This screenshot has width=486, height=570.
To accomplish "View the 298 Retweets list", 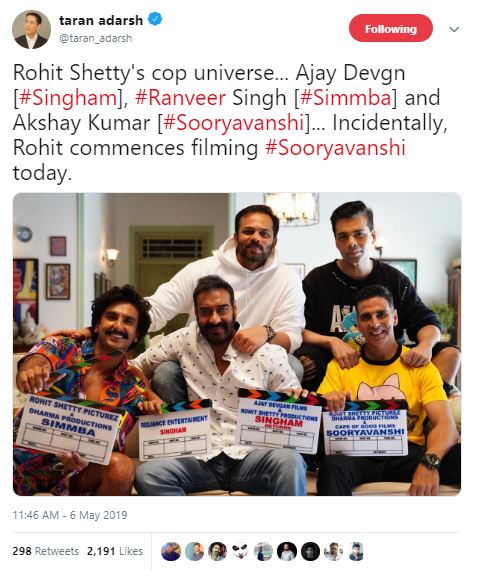I will (x=45, y=551).
